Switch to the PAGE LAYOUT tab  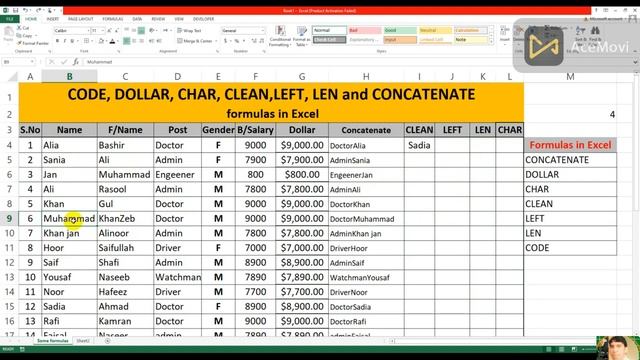click(x=80, y=19)
